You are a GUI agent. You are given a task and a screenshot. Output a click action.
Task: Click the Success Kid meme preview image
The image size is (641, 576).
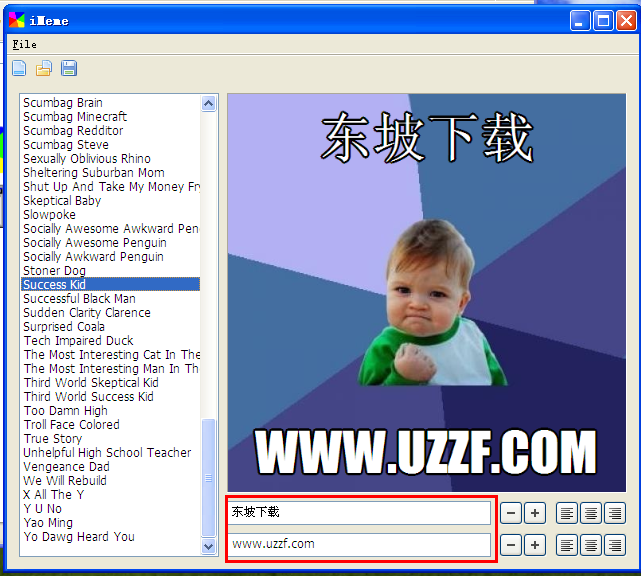(x=427, y=293)
